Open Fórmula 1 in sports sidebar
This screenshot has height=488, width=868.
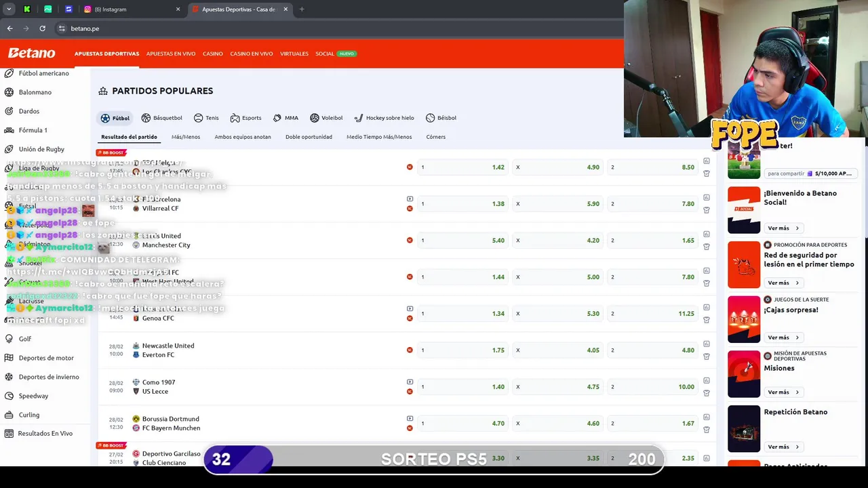[x=33, y=130]
